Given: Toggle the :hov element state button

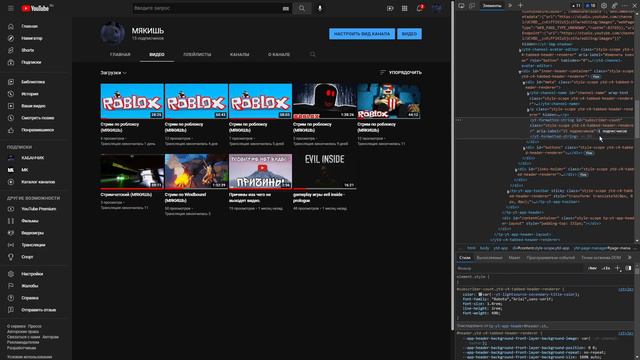Looking at the screenshot, I should click(592, 268).
